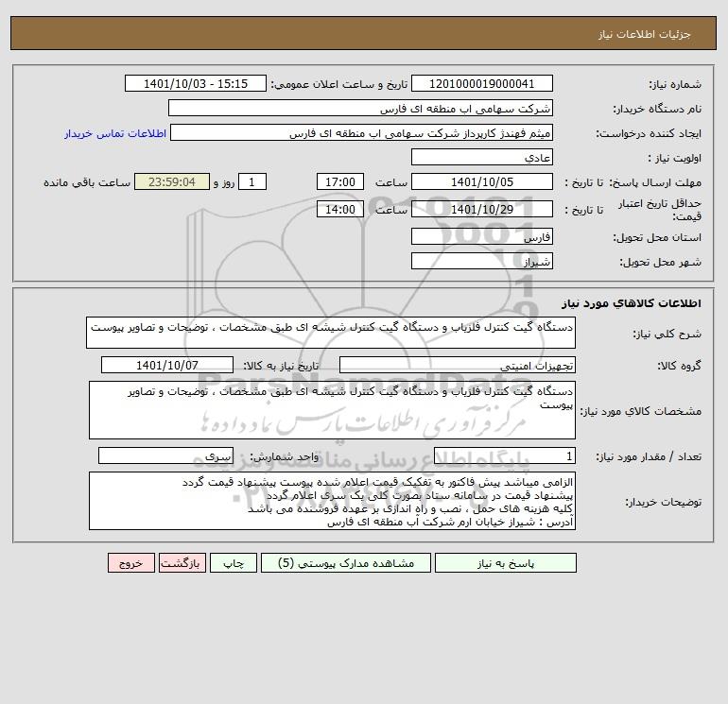Click the goods group field تجهیزات امنیتی

pos(458,365)
